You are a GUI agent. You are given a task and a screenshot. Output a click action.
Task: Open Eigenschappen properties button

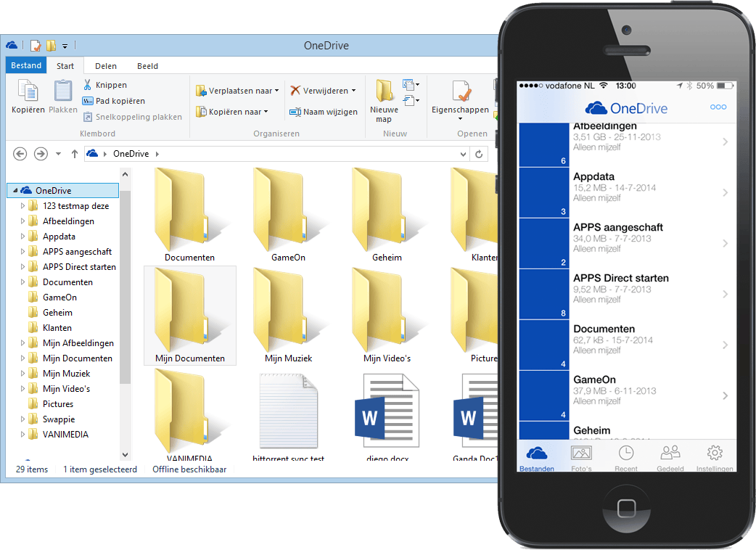click(461, 100)
